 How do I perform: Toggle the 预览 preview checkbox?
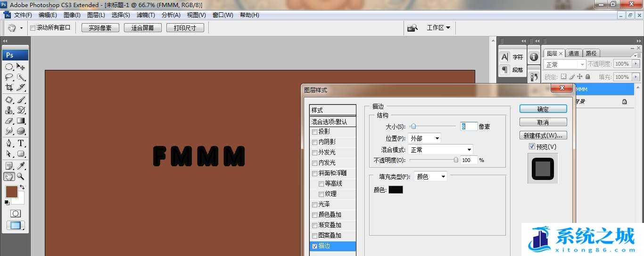click(532, 146)
